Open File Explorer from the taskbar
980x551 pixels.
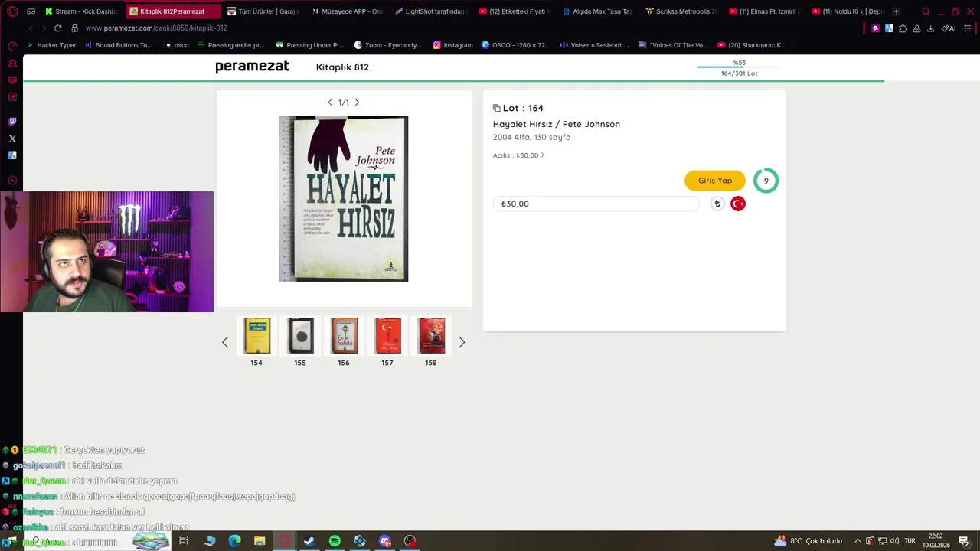(260, 541)
